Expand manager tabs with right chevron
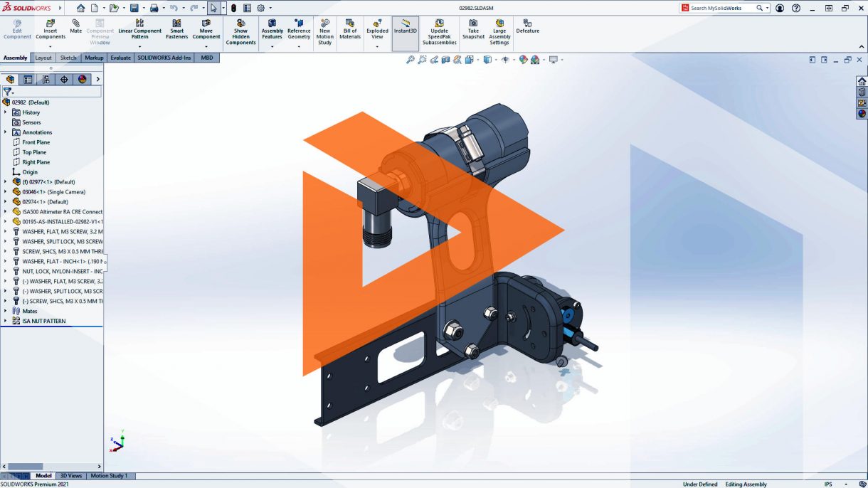Image resolution: width=868 pixels, height=488 pixels. tap(98, 79)
